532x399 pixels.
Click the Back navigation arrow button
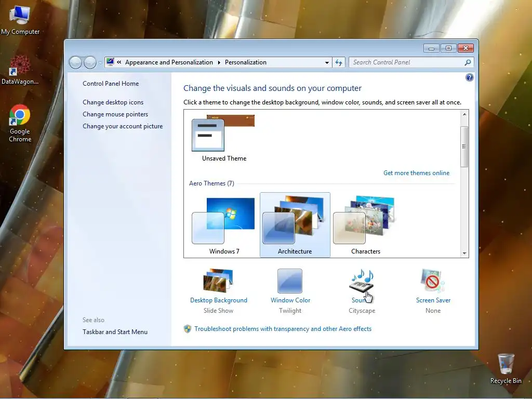point(75,62)
